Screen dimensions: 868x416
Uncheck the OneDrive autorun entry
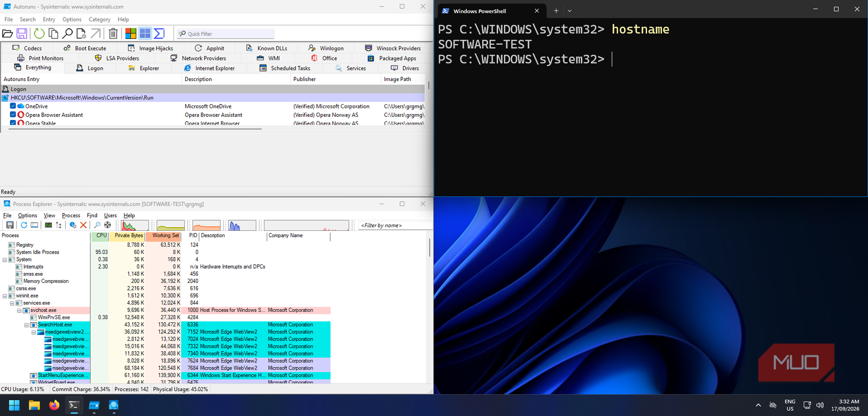13,106
